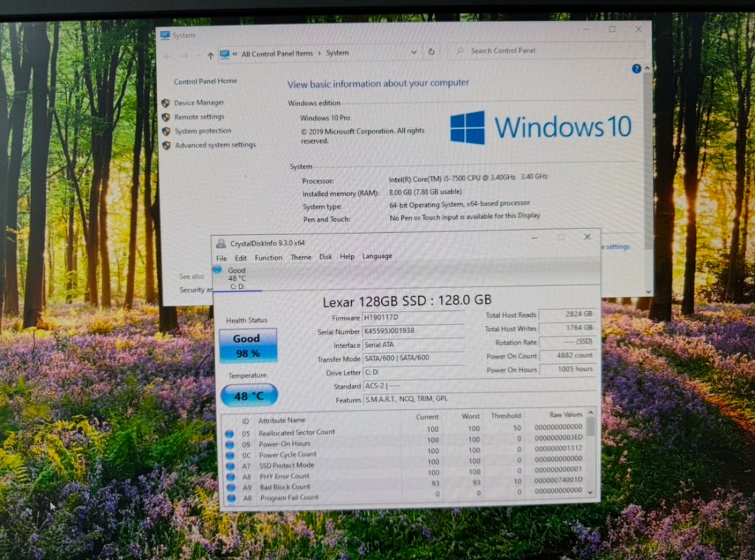Select the Power-On Hours attribute row
The image size is (755, 560).
tap(405, 441)
